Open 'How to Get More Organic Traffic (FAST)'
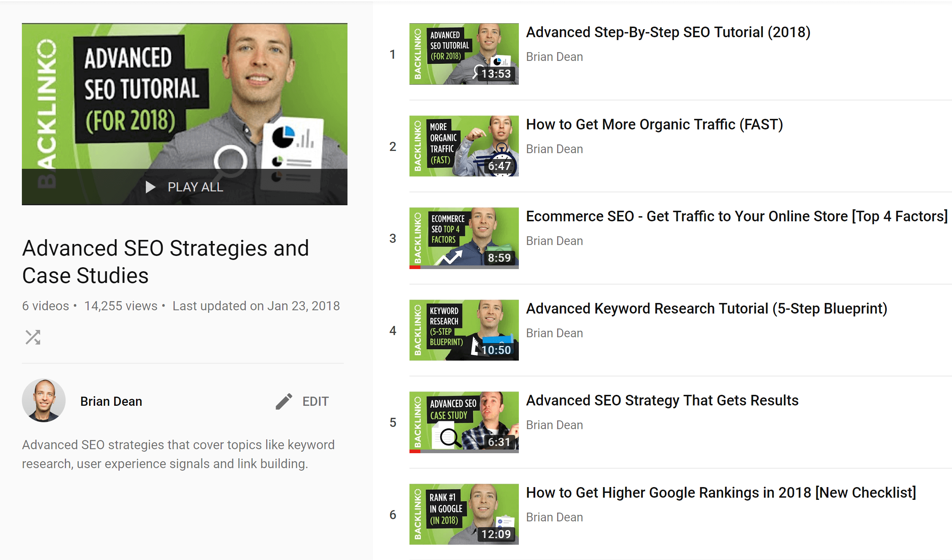 (654, 124)
